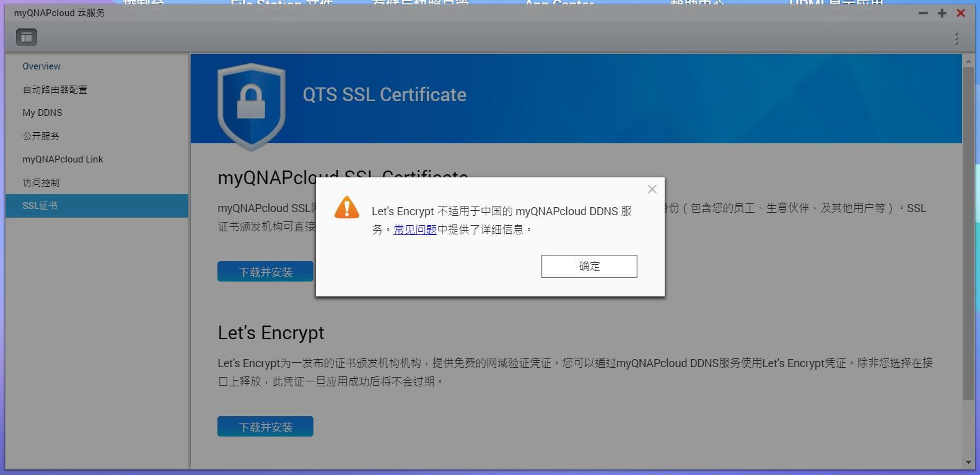Confirm the dialog with 确定 button
This screenshot has height=475, width=980.
pyautogui.click(x=589, y=266)
